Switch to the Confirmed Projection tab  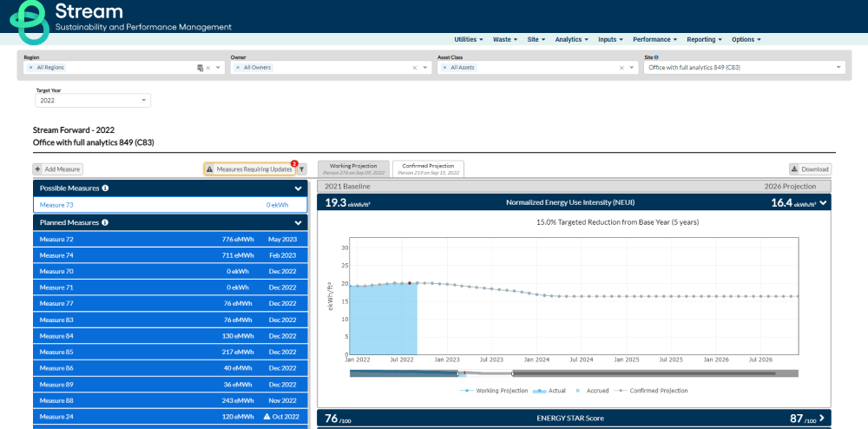coord(429,168)
